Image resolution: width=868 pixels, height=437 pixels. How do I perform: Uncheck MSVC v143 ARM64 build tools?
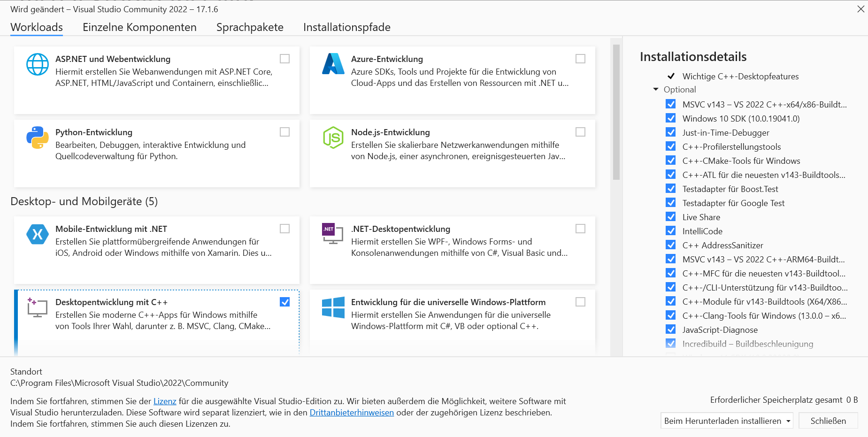(x=671, y=259)
